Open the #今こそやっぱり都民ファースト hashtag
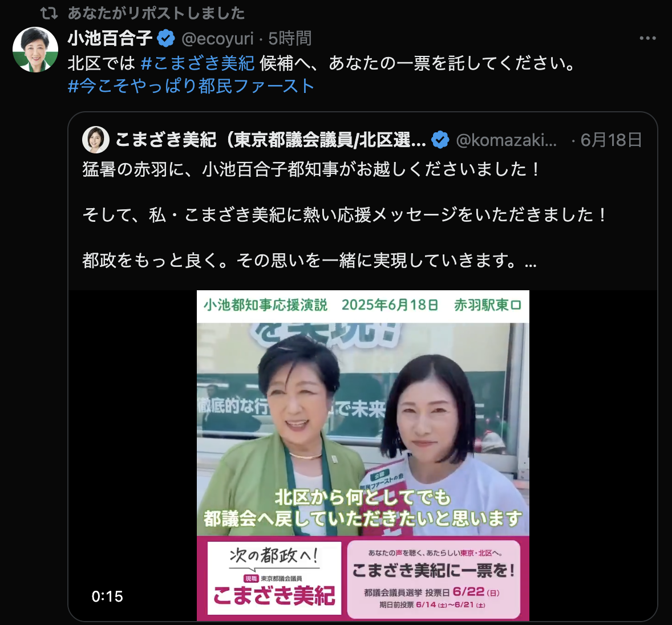The width and height of the screenshot is (672, 625). click(x=191, y=86)
